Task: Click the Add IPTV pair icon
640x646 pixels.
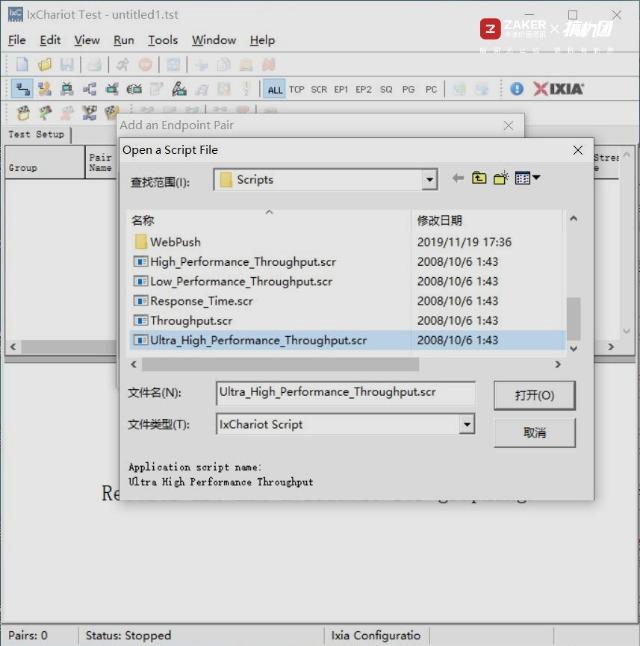Action: coord(134,89)
